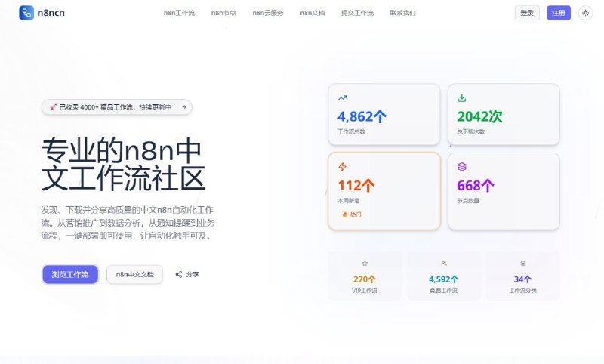Viewport: 604px width, 364px height.
Task: Click the download icon in total downloads card
Action: [462, 97]
